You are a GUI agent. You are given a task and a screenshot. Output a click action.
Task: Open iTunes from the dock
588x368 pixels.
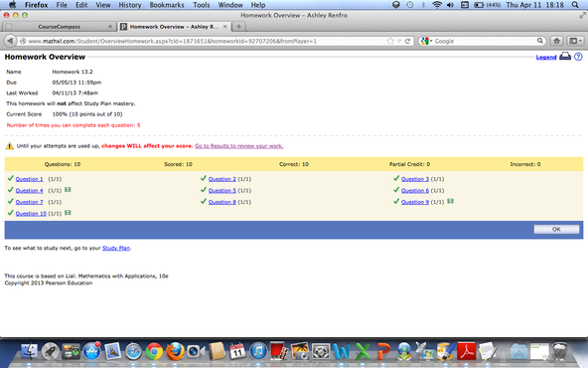pyautogui.click(x=258, y=352)
